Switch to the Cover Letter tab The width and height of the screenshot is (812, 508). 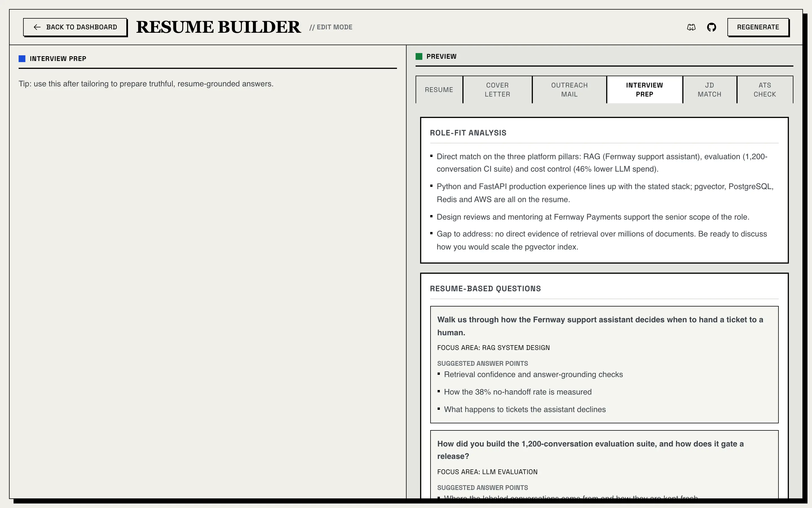[497, 90]
